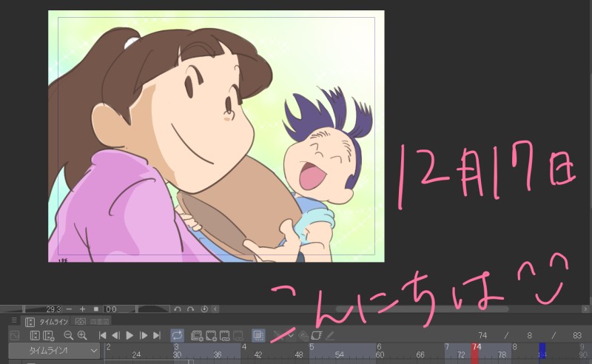Screen dimensions: 592x364
Task: Click the specify cels icon
Action: pyautogui.click(x=225, y=335)
